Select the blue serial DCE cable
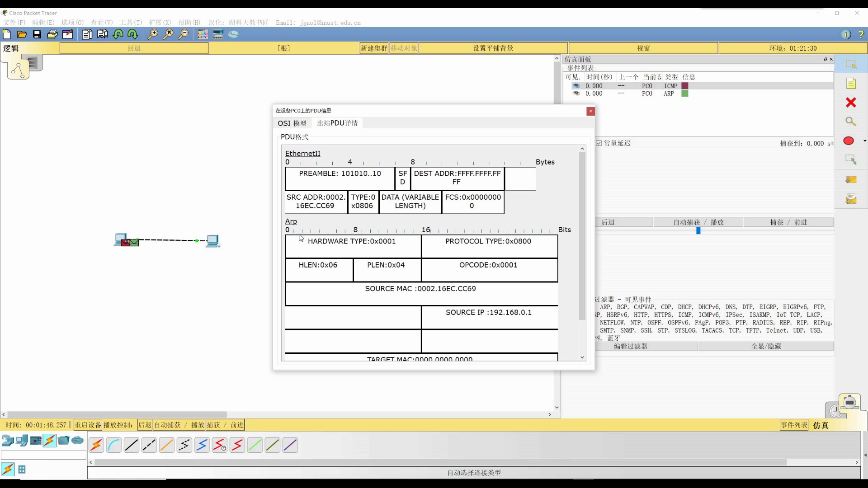 (x=202, y=445)
